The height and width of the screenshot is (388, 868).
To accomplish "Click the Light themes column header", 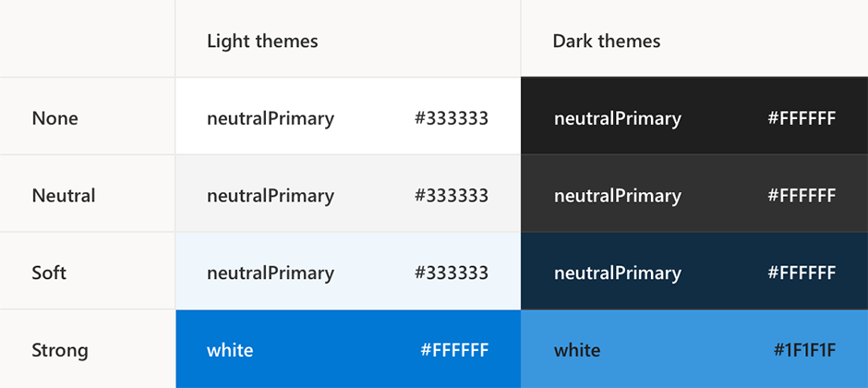I will point(262,41).
